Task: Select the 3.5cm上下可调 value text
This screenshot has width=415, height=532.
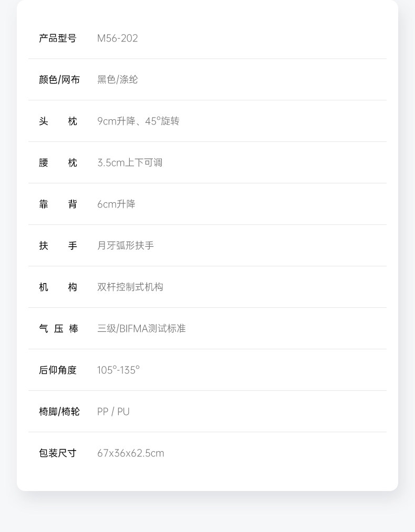Action: click(130, 163)
